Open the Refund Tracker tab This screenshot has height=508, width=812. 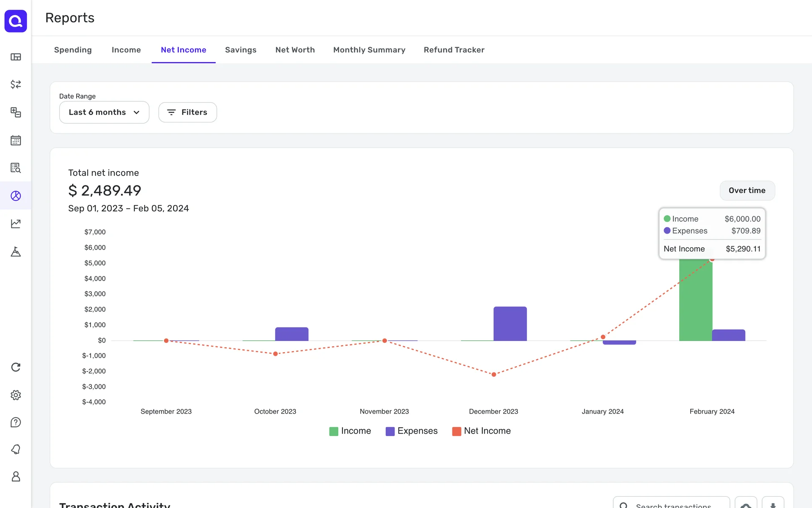point(454,50)
